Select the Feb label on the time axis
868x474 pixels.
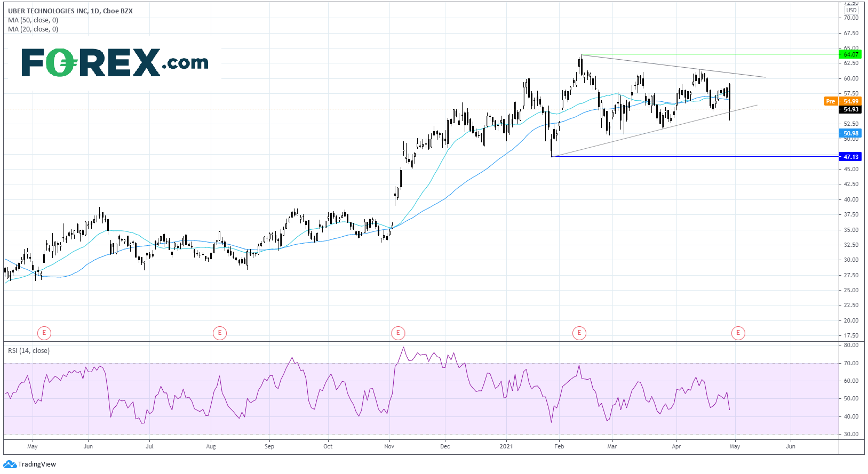tap(559, 446)
